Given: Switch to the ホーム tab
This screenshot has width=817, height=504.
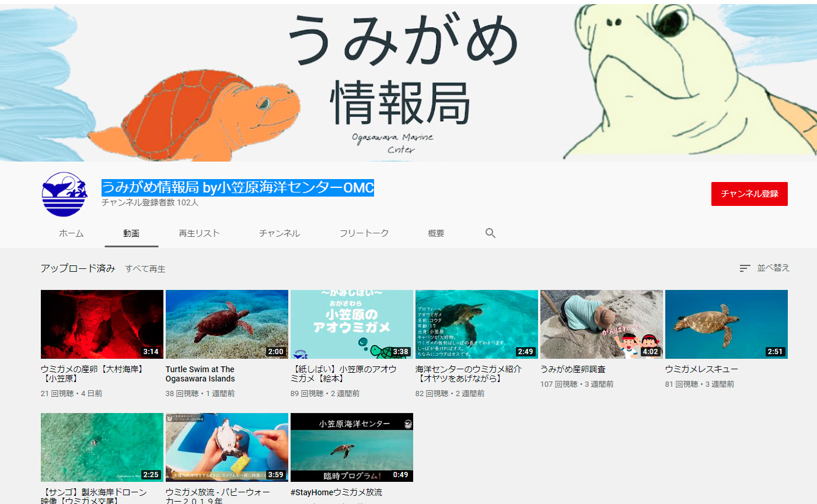Looking at the screenshot, I should tap(71, 233).
